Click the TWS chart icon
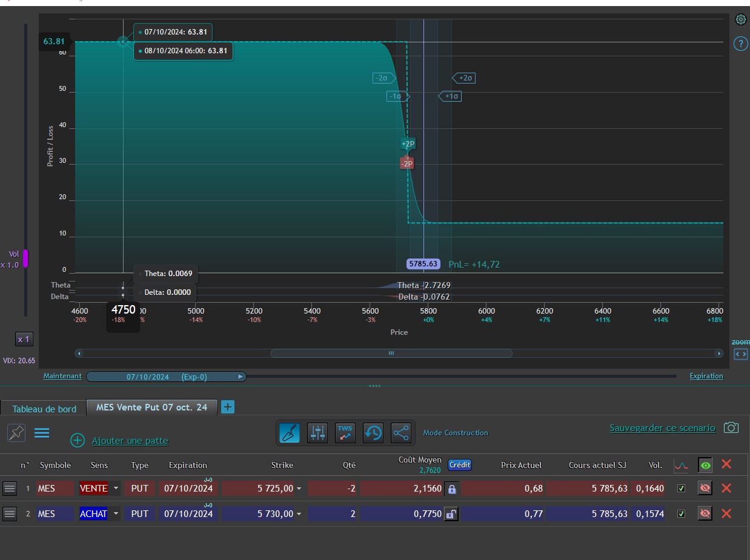Viewport: 750px width, 560px height. (345, 433)
